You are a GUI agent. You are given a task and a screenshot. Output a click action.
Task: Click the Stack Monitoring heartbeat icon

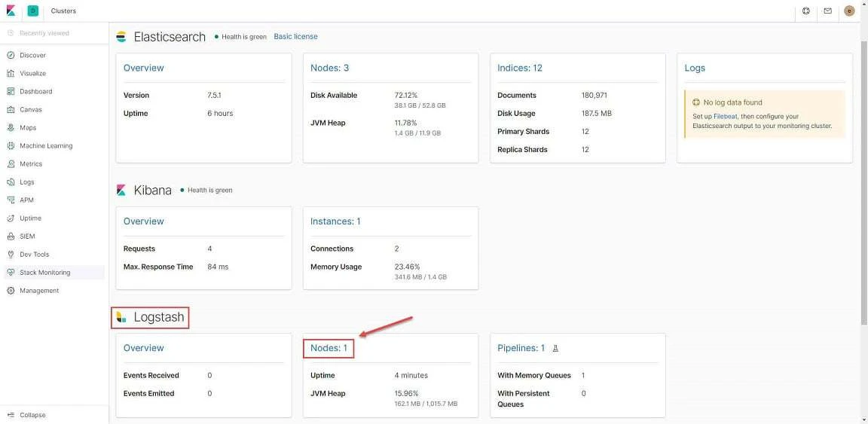pyautogui.click(x=11, y=273)
